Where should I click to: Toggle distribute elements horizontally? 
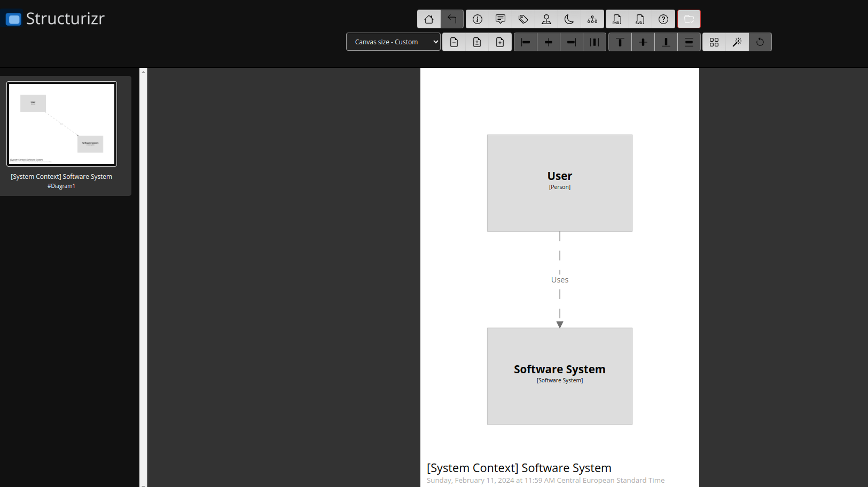point(595,42)
